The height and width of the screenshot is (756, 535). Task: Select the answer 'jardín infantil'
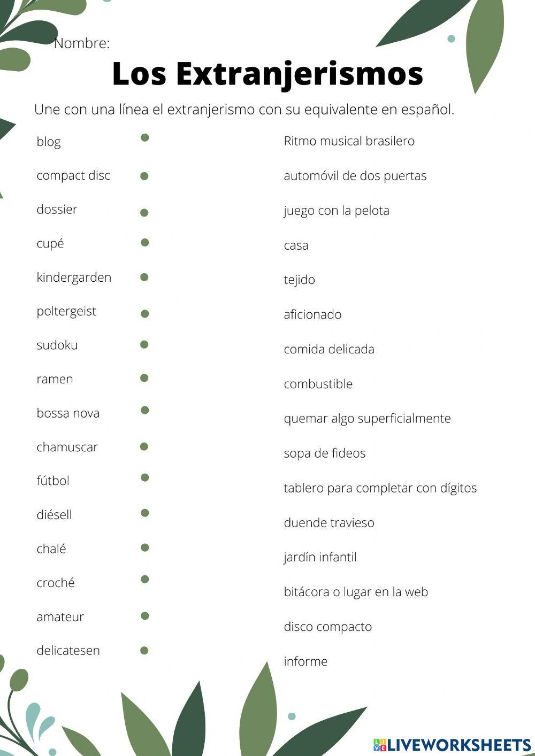click(x=320, y=557)
